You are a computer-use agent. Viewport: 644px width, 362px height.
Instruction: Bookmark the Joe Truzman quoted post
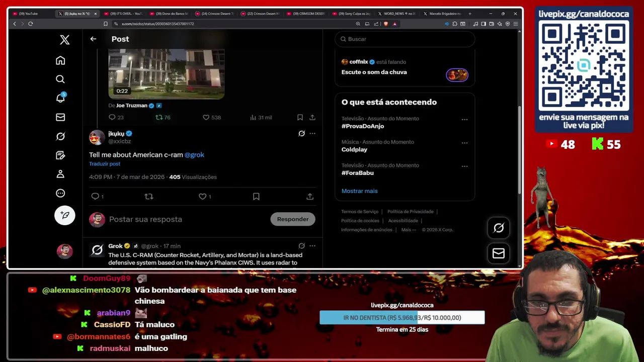[300, 117]
